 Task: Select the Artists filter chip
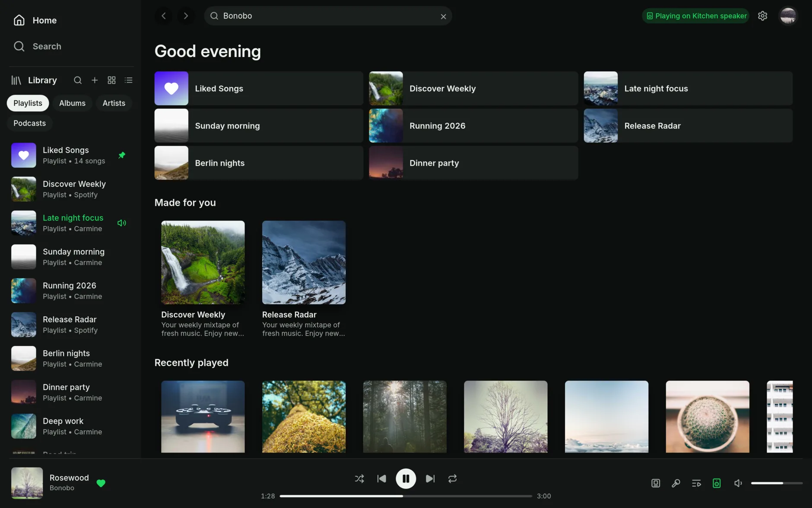pos(114,103)
